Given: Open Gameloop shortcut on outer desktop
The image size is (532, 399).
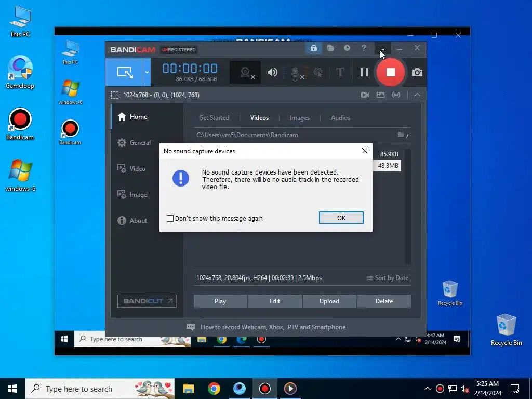Looking at the screenshot, I should tap(20, 73).
